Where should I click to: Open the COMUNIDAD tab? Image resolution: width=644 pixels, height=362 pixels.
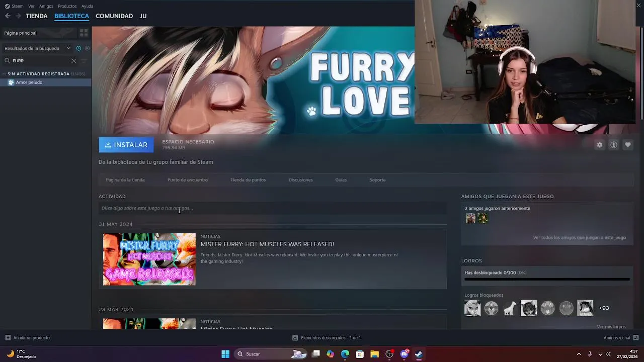coord(114,16)
